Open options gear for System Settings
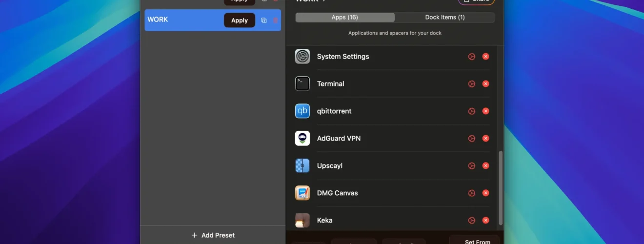The image size is (644, 244). 471,57
